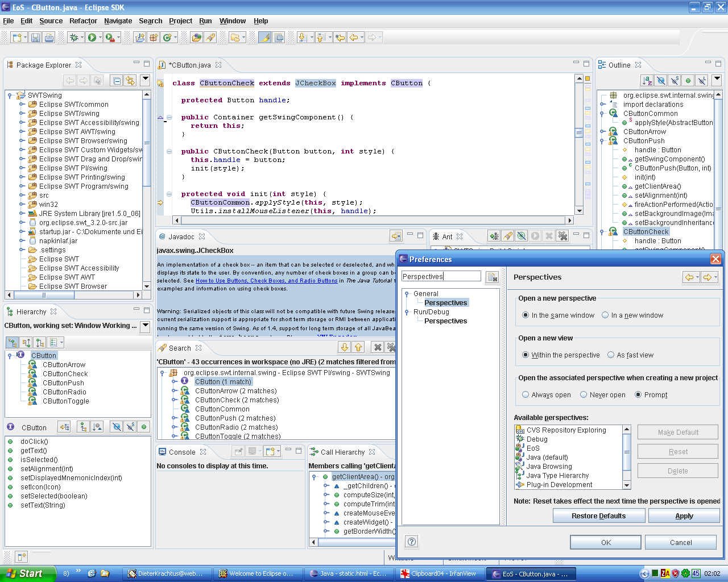This screenshot has height=582, width=728.
Task: Click the Preferences filter text field
Action: pyautogui.click(x=441, y=276)
